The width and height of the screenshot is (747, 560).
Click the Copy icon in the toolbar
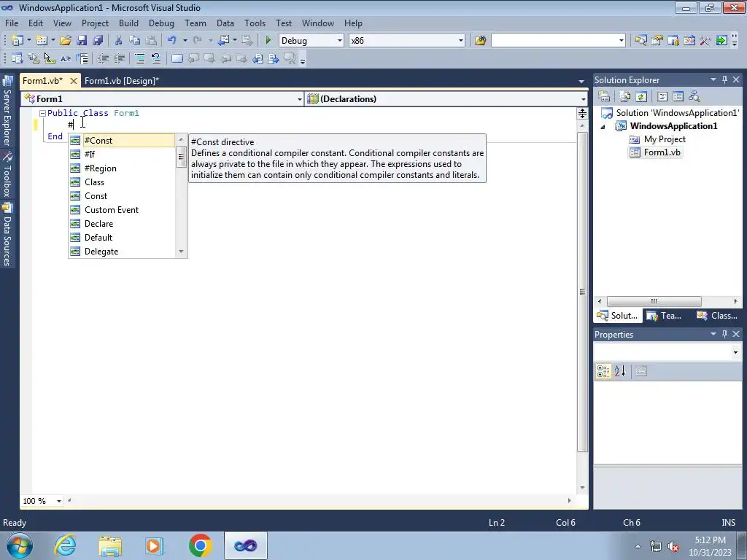pos(135,41)
